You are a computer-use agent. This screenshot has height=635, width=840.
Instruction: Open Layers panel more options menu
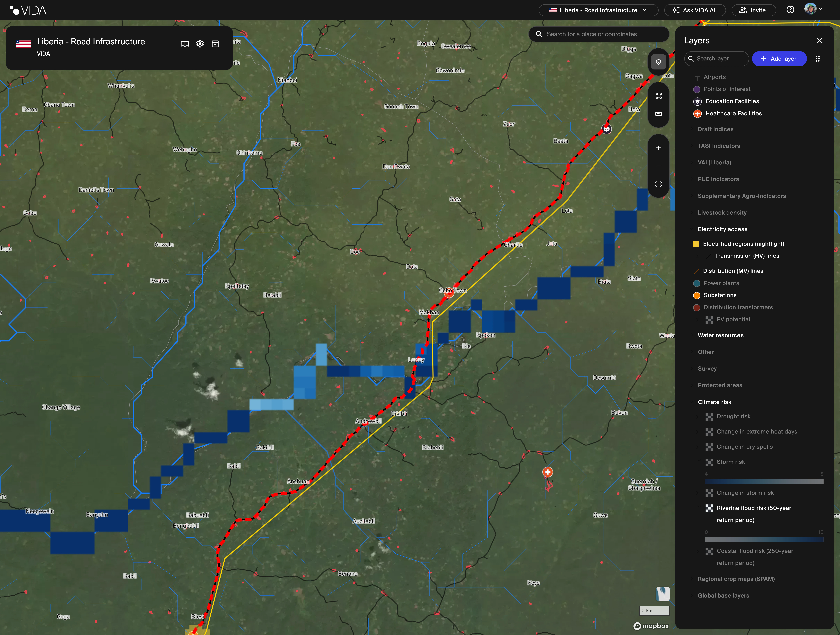tap(818, 59)
